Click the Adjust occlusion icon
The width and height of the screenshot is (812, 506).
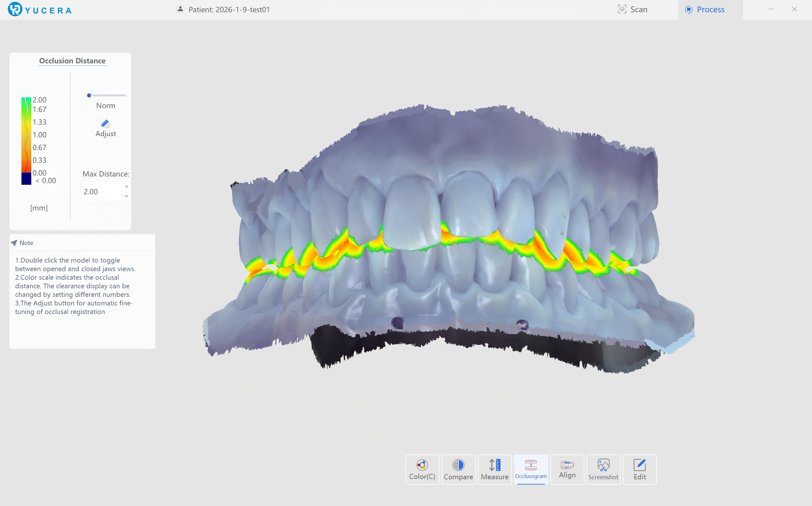(x=106, y=124)
